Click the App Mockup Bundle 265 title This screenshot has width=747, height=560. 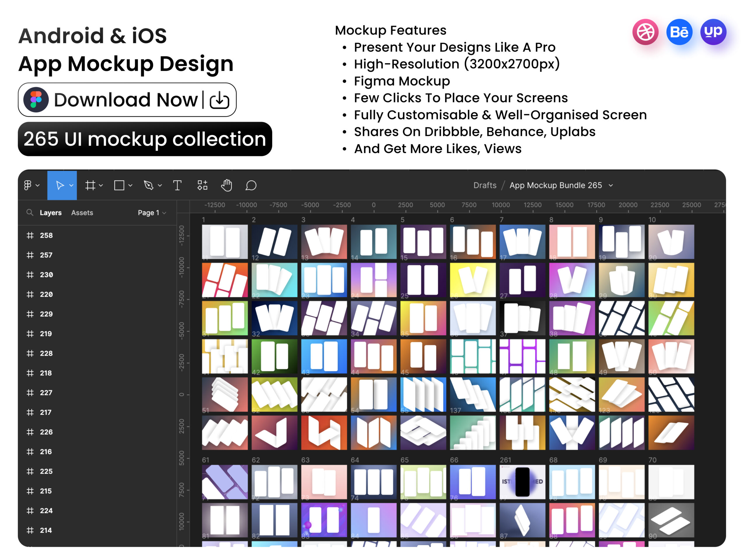pos(556,185)
